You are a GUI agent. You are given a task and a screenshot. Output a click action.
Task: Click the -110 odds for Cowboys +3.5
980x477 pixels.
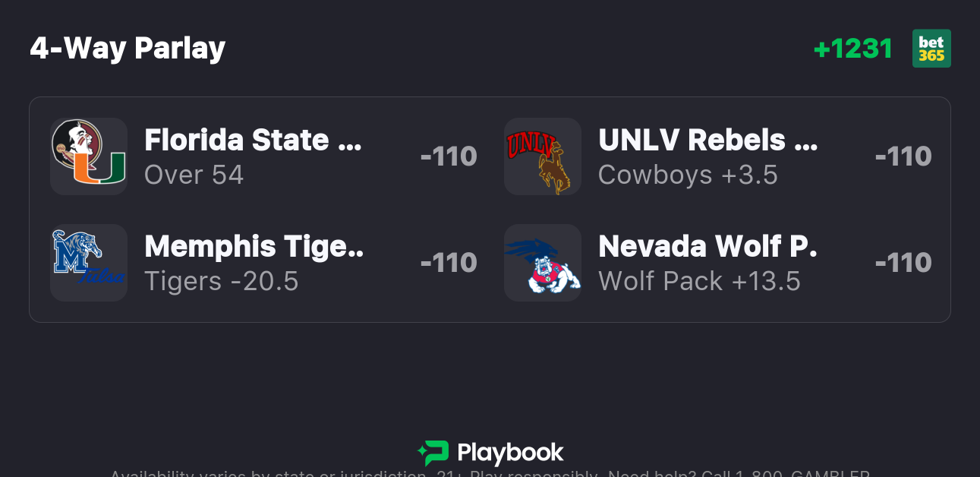[x=903, y=156]
